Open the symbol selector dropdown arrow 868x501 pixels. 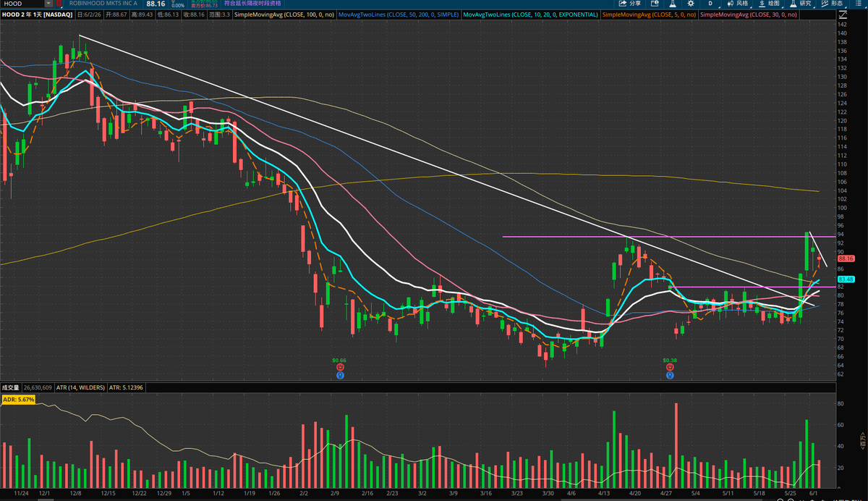point(48,4)
